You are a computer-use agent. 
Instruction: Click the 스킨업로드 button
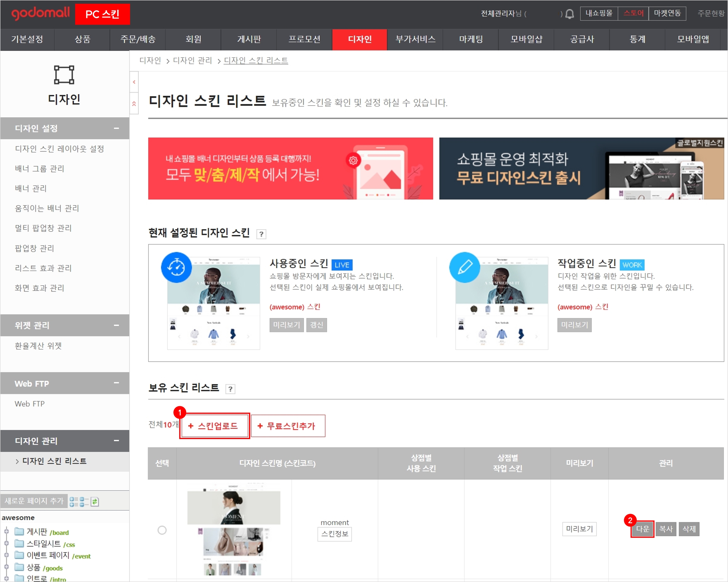click(x=215, y=426)
